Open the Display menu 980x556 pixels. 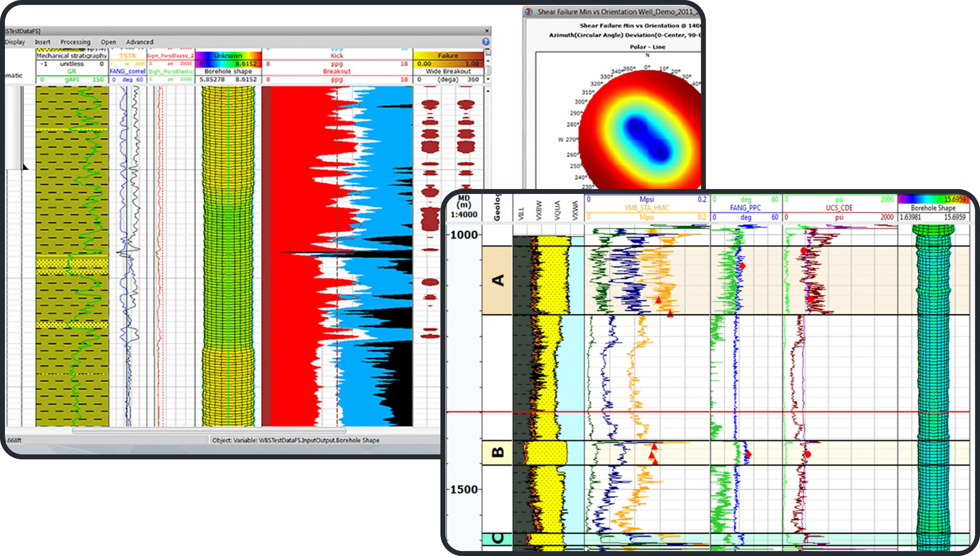15,42
